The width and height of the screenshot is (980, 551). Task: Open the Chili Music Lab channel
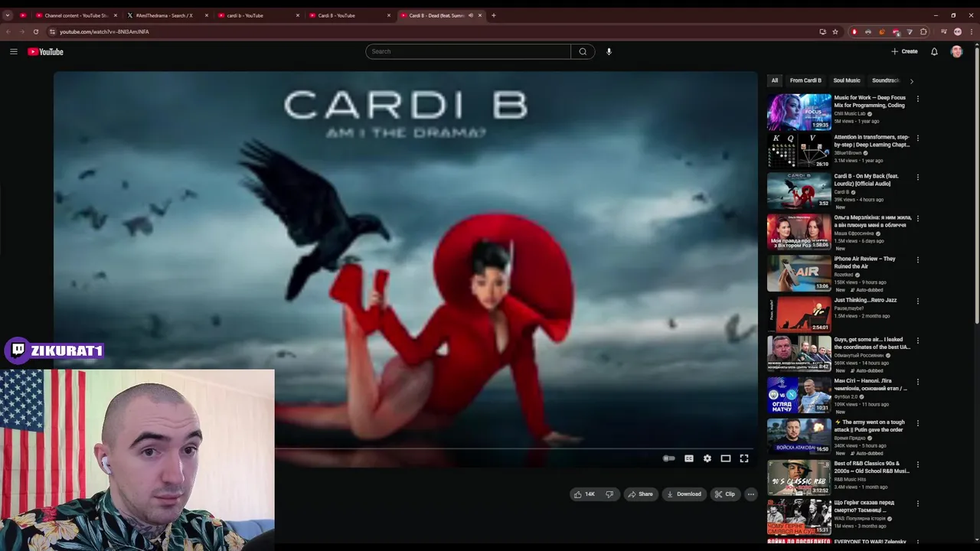[850, 113]
